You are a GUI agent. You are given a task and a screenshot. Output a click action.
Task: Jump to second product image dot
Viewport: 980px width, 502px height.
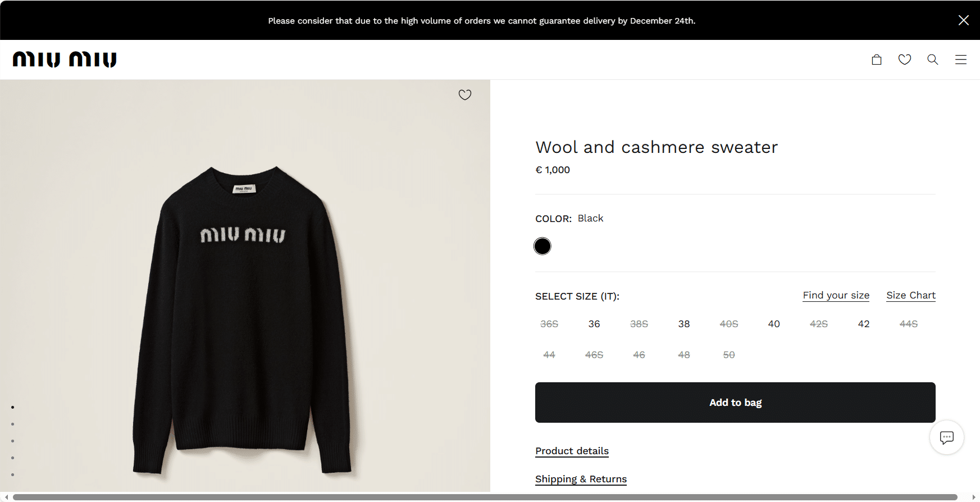point(12,424)
